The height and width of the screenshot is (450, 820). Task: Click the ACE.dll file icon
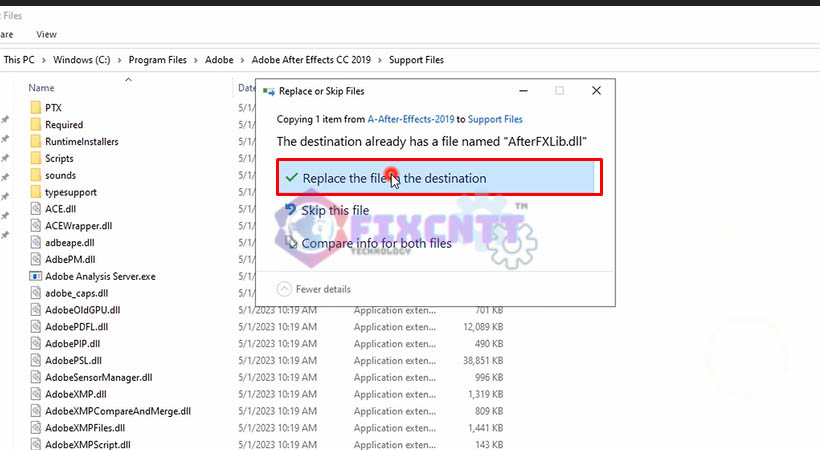(36, 209)
